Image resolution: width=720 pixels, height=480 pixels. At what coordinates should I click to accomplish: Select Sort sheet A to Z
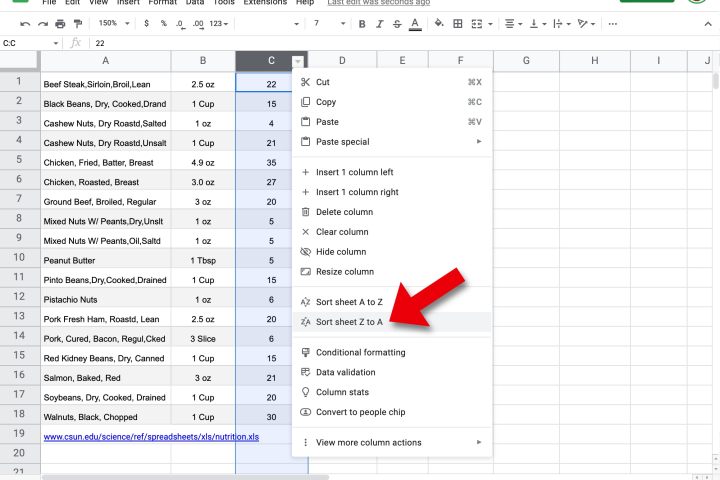pyautogui.click(x=392, y=302)
